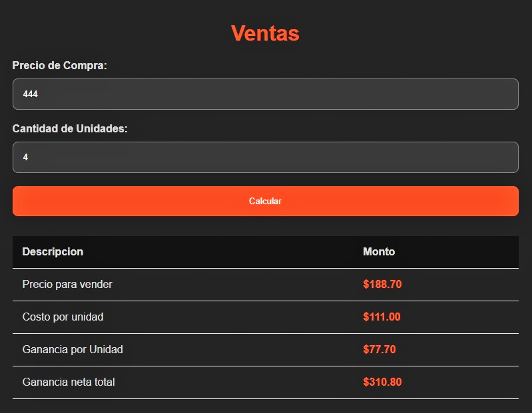532x413 pixels.
Task: Select the Ganancia por Unidad row
Action: tap(265, 350)
